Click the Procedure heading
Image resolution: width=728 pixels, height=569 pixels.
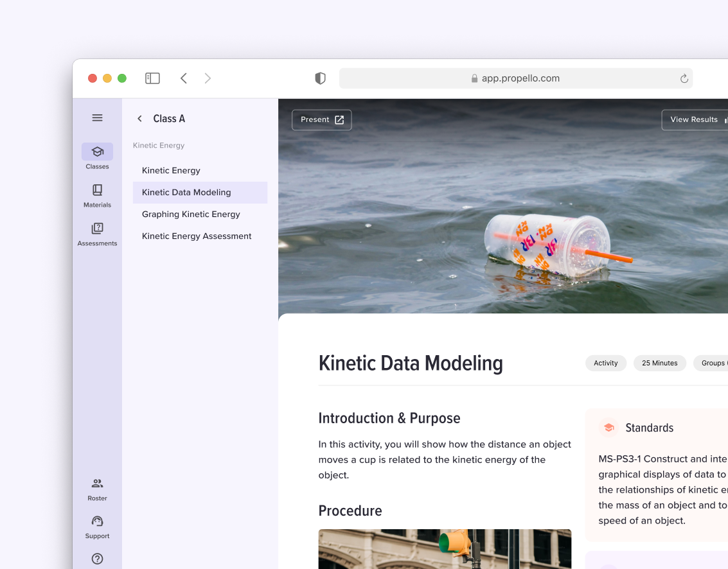350,511
